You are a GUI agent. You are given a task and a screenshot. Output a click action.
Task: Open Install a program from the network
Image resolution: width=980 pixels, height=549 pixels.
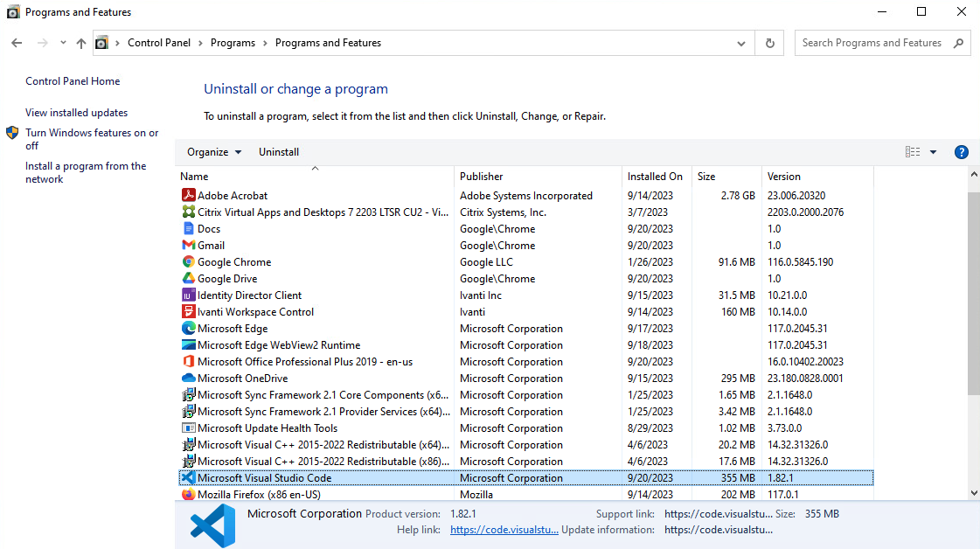click(86, 172)
